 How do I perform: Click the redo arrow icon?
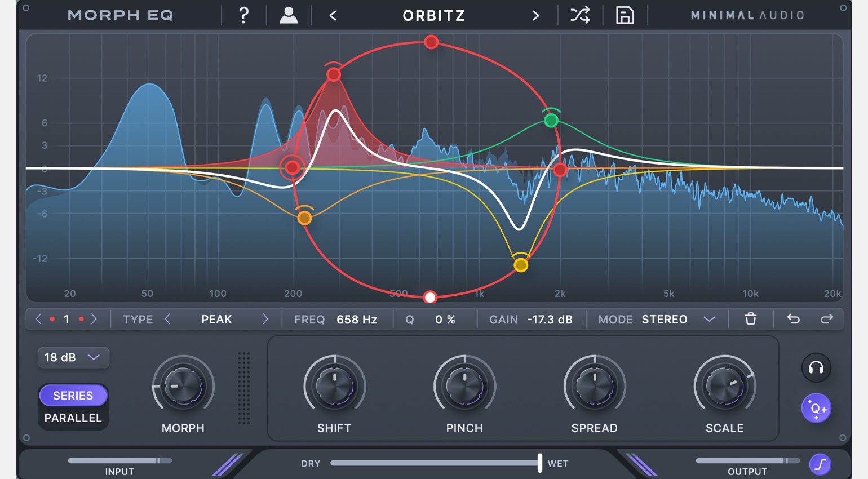826,319
